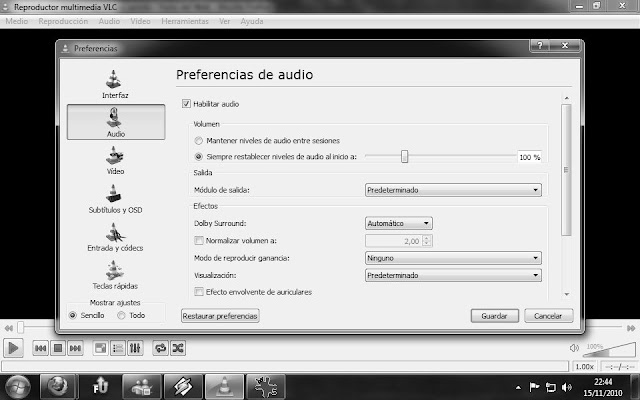
Task: Stop playback in VLC
Action: tap(58, 348)
